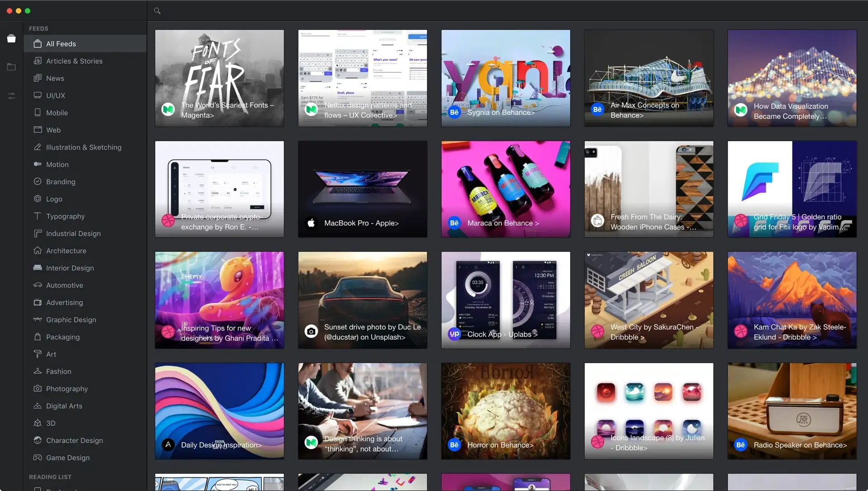
Task: Click the Behance badge on Sygnia card
Action: [x=454, y=112]
